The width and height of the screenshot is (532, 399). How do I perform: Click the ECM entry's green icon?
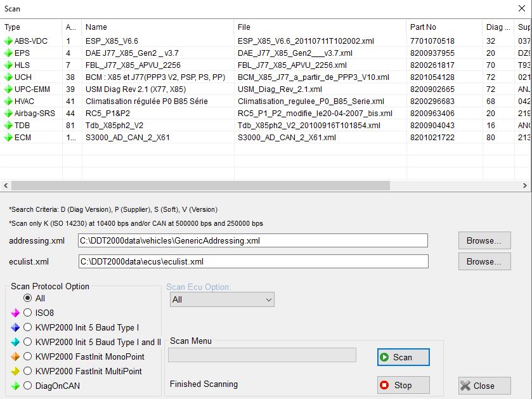8,138
